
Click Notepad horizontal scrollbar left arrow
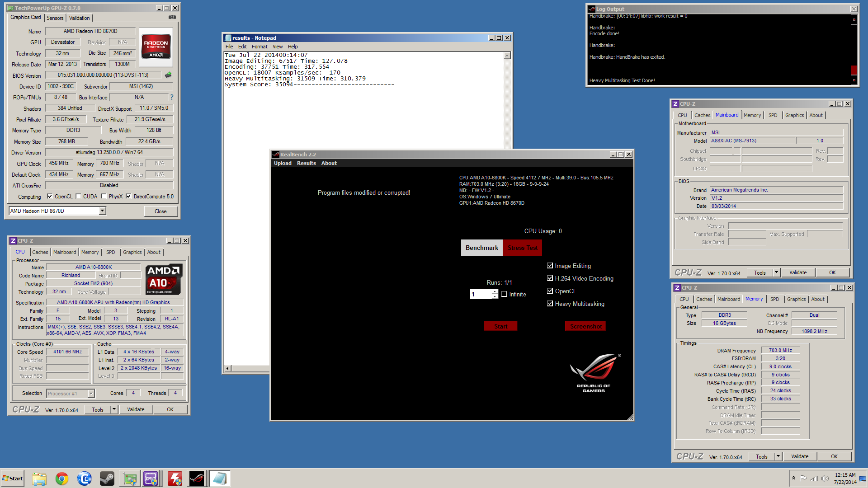coord(228,368)
